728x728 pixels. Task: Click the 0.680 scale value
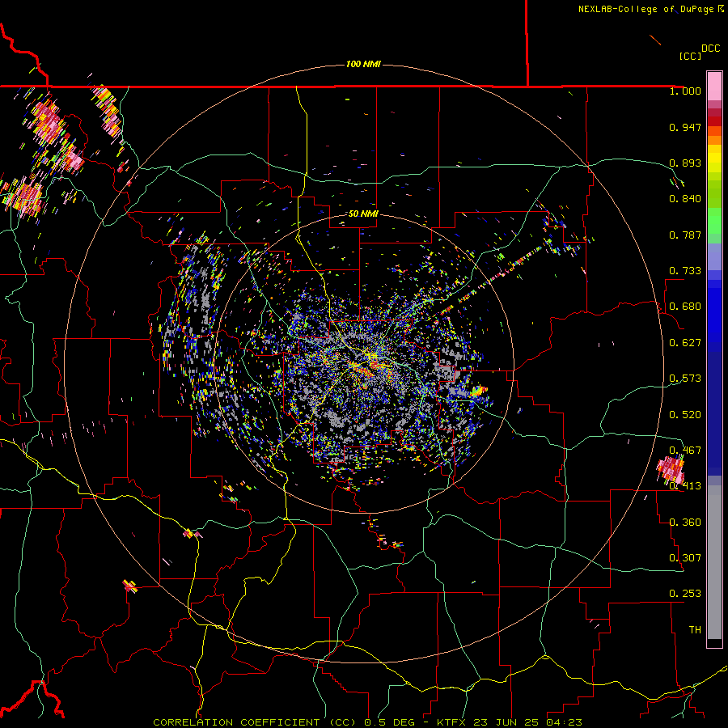click(685, 307)
